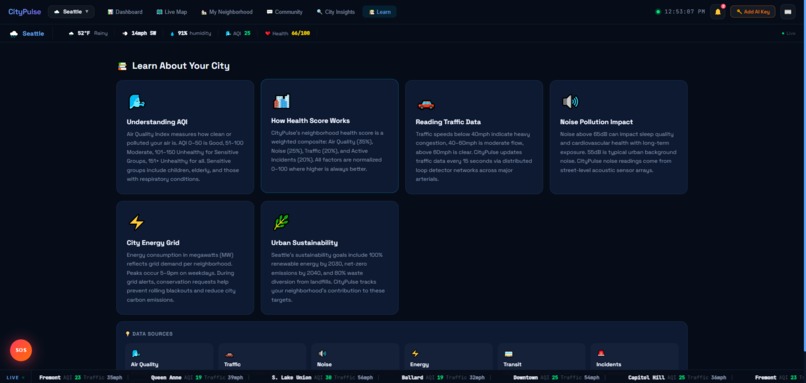
Task: Click the Energy data source bolt icon
Action: tap(415, 354)
